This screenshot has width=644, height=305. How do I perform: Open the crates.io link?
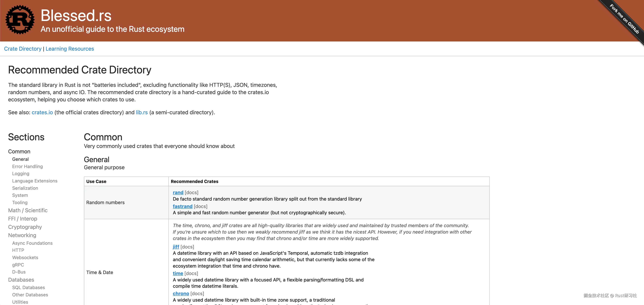[42, 112]
